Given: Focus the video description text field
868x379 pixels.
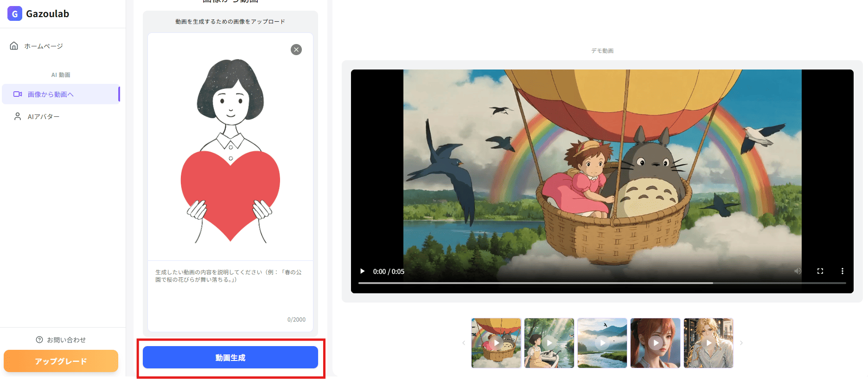Looking at the screenshot, I should (230, 296).
